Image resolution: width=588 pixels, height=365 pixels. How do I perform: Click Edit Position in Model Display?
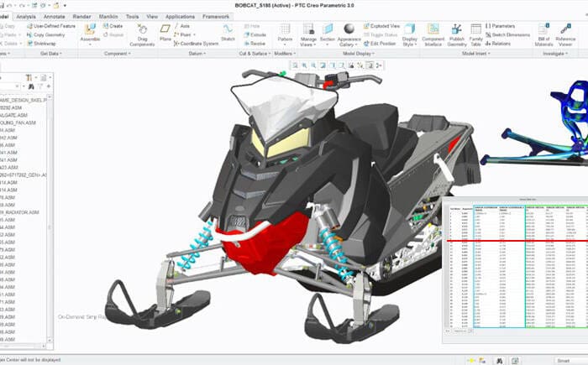[x=380, y=44]
